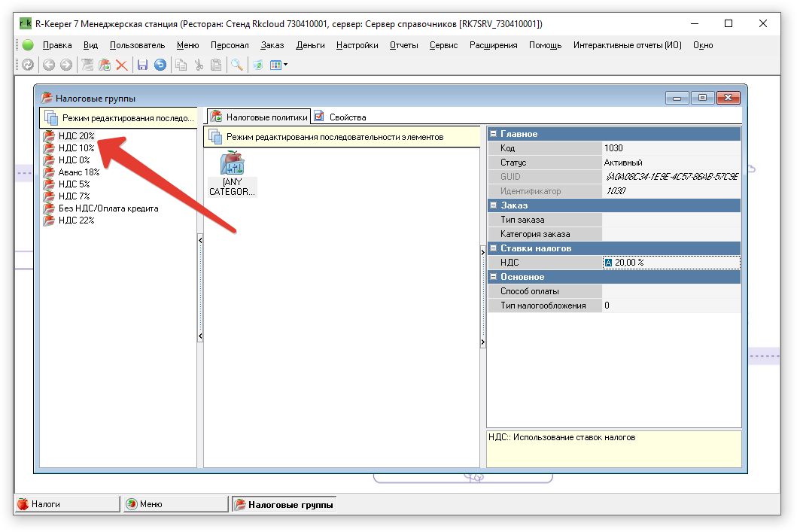Click the scissors cut icon

coord(199,65)
